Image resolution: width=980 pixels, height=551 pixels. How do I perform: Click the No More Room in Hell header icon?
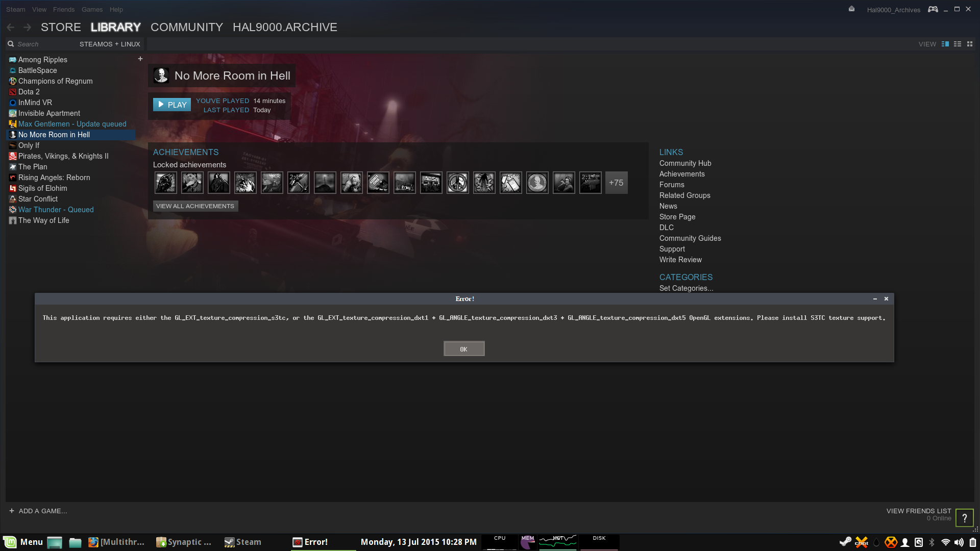[x=161, y=76]
